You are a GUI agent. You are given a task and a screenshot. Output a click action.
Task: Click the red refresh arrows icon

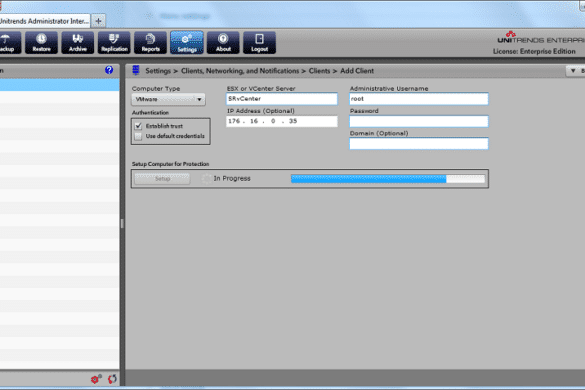point(112,379)
